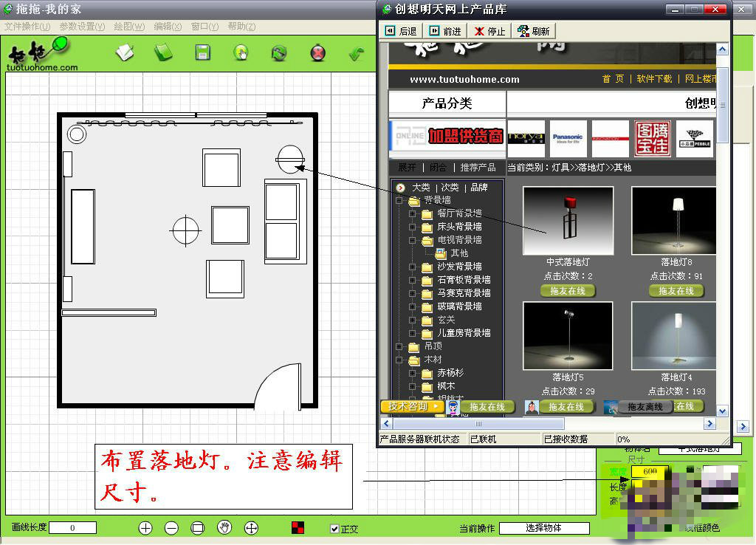Click the width field showing 600

(650, 471)
